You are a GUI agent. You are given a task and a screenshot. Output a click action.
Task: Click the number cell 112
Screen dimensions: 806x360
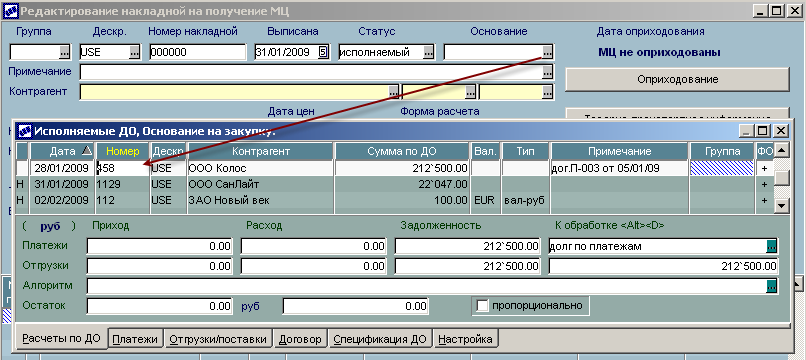tap(122, 200)
